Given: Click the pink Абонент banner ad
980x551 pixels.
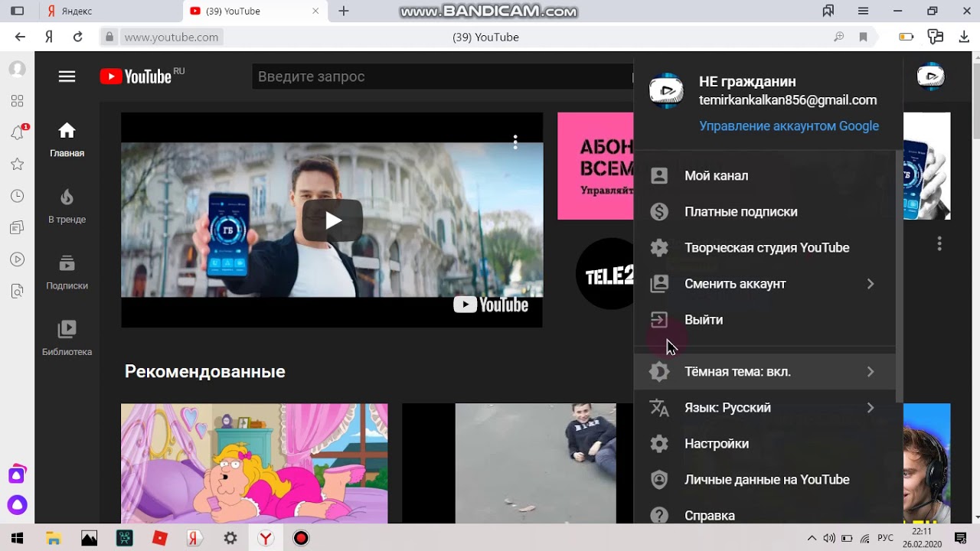Looking at the screenshot, I should (x=596, y=166).
